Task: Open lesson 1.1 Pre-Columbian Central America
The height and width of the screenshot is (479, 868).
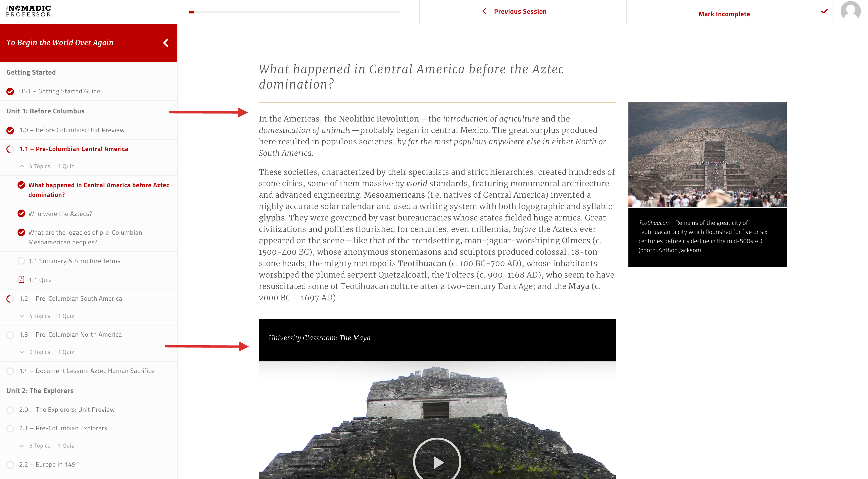Action: pyautogui.click(x=74, y=149)
